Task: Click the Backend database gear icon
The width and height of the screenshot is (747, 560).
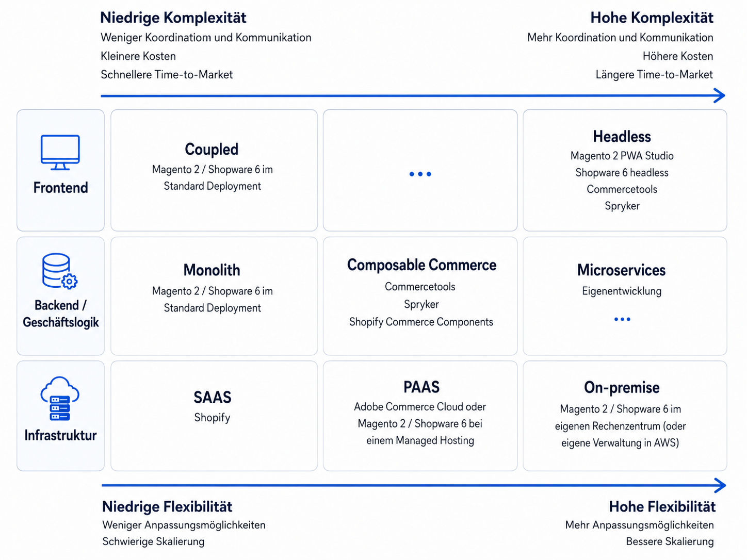Action: pos(59,271)
